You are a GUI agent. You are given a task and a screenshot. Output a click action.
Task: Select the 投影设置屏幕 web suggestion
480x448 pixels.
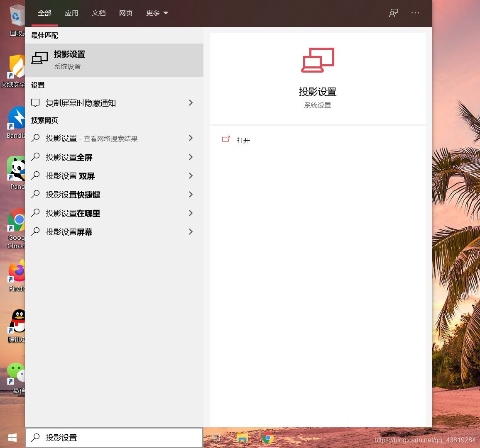[x=114, y=232]
